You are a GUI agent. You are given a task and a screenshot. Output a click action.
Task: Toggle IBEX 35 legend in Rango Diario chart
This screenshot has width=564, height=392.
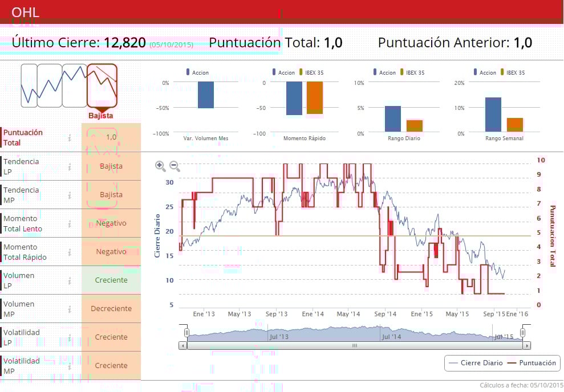412,72
